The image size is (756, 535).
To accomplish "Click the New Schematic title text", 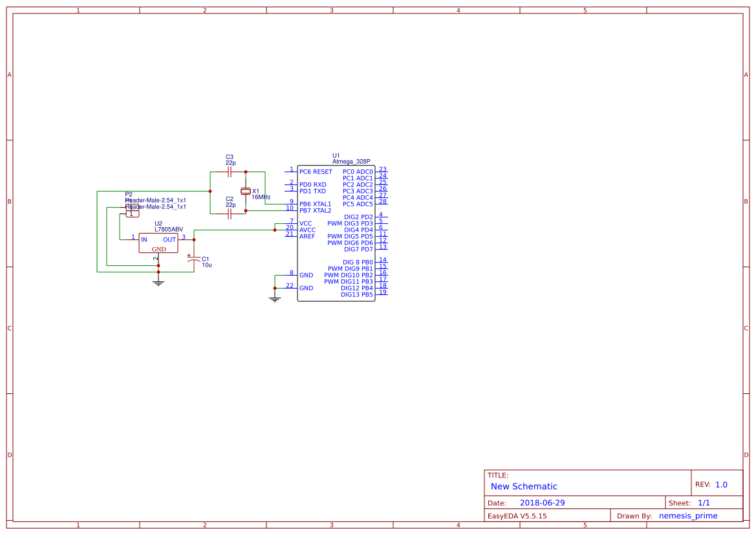I will coord(524,486).
